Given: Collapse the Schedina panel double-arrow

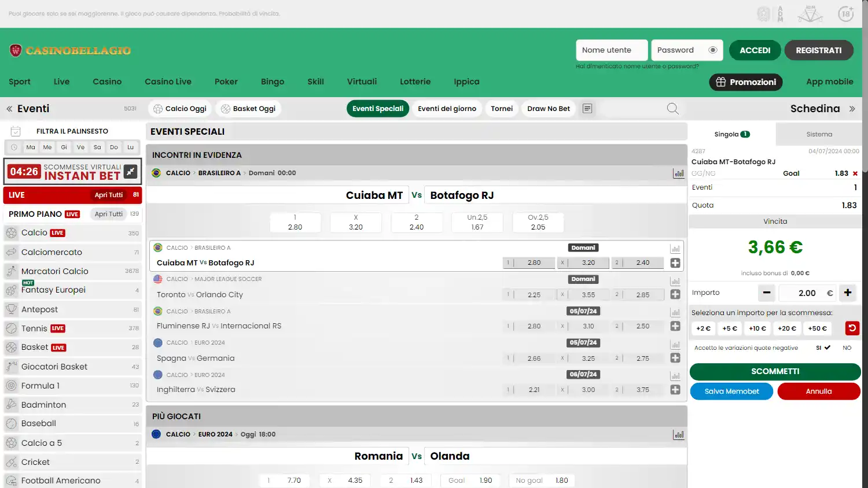Looking at the screenshot, I should (852, 109).
